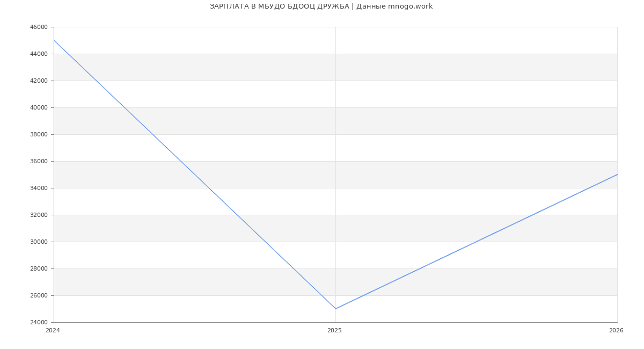Click the 42000 y-axis label
Viewport: 644px width, 349px height.
coord(39,81)
